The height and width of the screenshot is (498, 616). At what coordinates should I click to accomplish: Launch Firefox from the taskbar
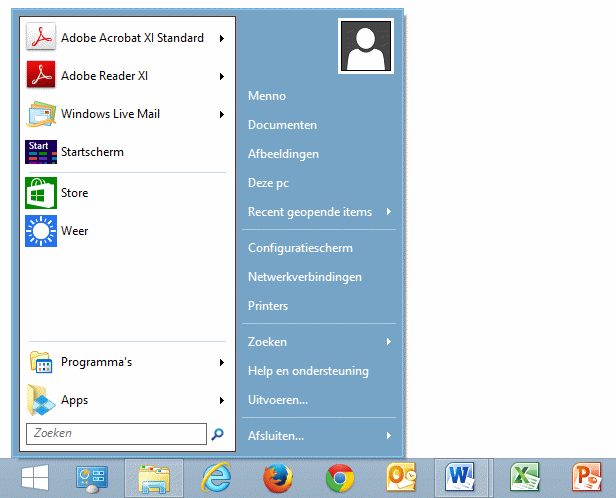(x=278, y=478)
